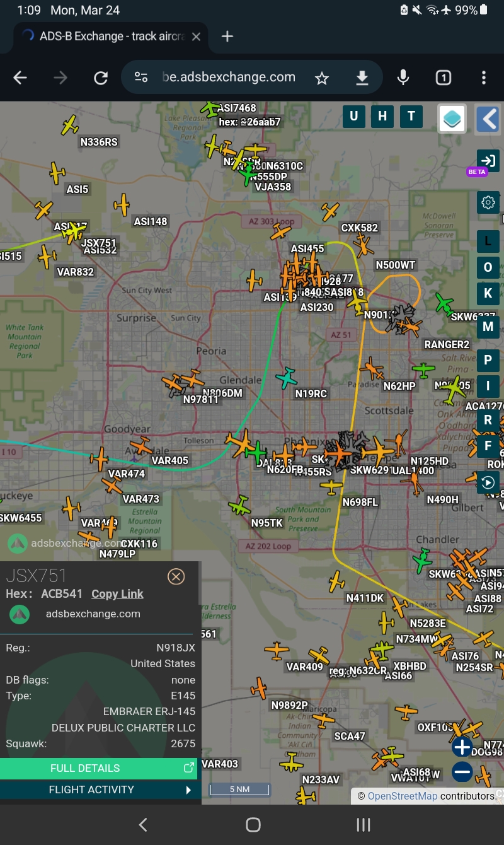Click the login arrow icon with BETA badge

pos(488,160)
